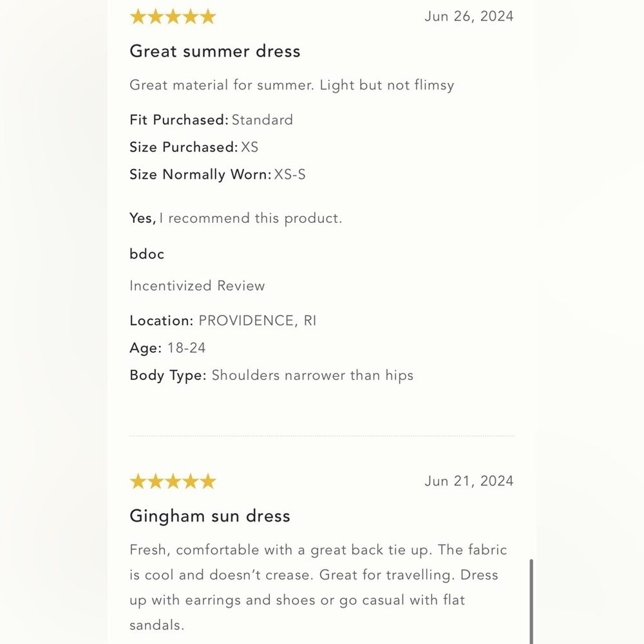Click the 'Size Normally Worn: XS-S' detail
Screen dimensions: 644x644
coord(218,175)
